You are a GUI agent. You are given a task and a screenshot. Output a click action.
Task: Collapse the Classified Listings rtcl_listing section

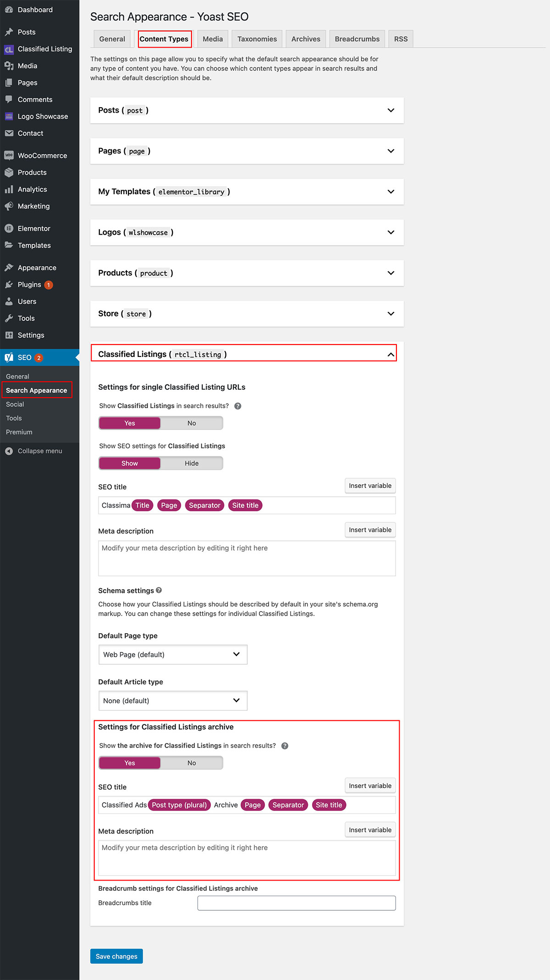(x=244, y=355)
